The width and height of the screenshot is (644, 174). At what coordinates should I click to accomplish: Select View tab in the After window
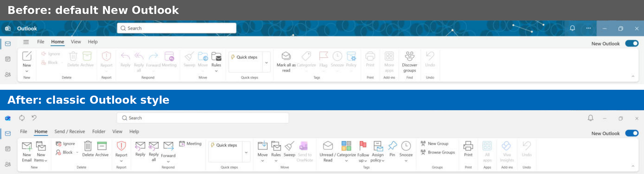[x=117, y=132]
